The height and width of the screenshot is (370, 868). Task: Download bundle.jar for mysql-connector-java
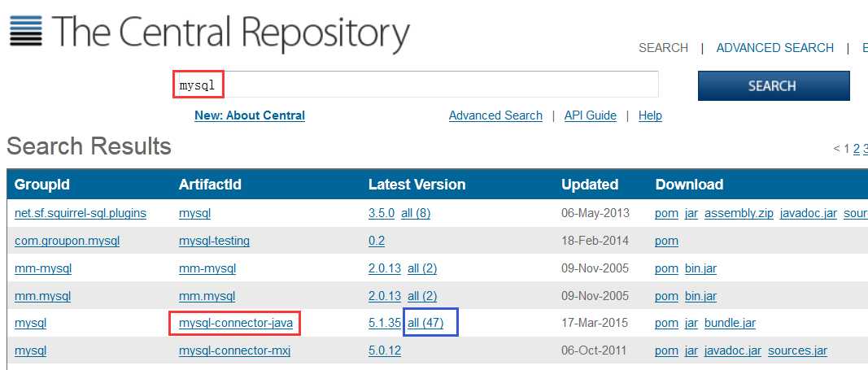point(730,324)
